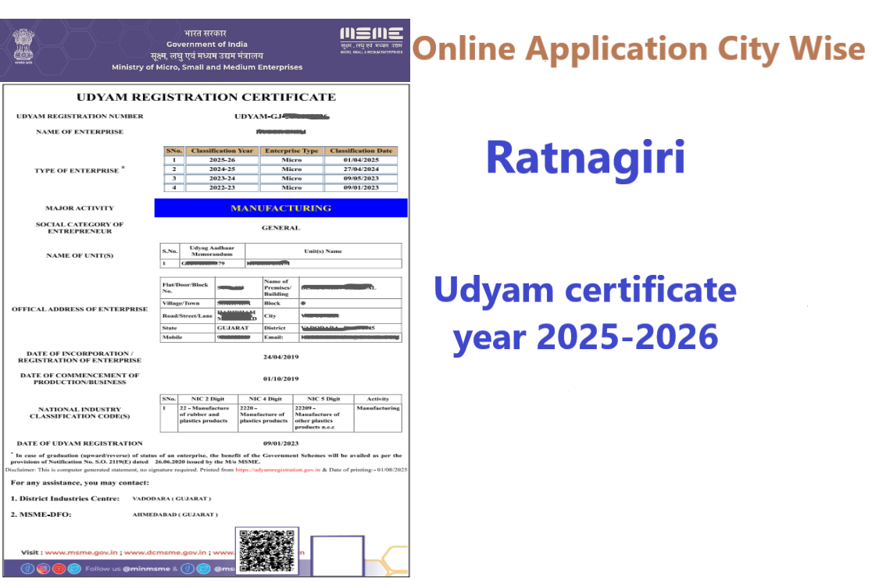Viewport: 872px width, 588px height.
Task: Click the Facebook icon after @minmsme
Action: tap(188, 568)
